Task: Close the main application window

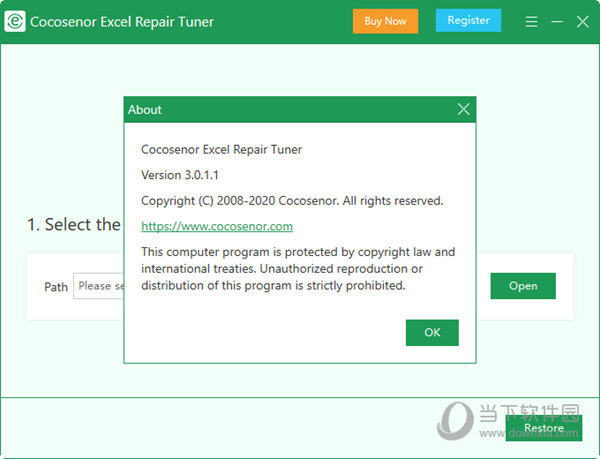Action: coord(582,22)
